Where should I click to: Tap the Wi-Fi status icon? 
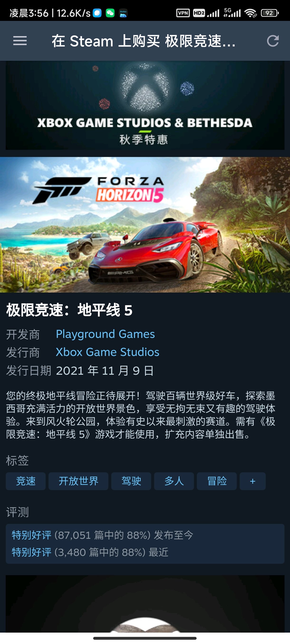[251, 13]
